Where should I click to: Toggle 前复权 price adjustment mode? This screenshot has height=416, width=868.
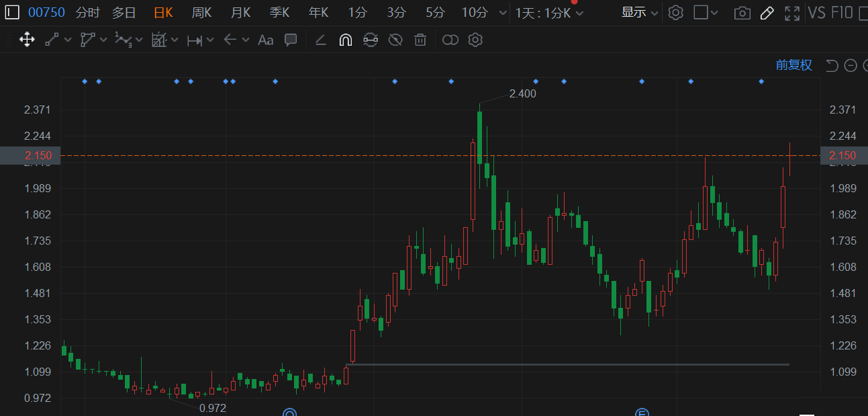[794, 65]
